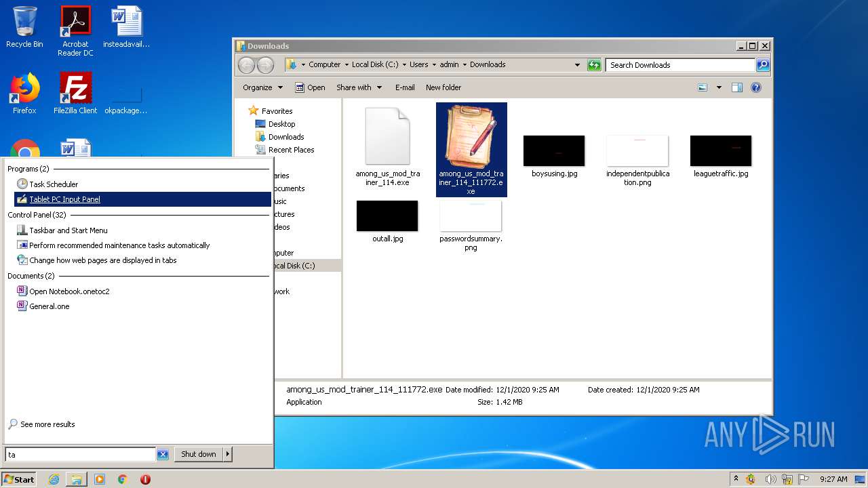Screen dimensions: 868x488
Task: Select boysusing.jpg thumbnail
Action: 554,156
